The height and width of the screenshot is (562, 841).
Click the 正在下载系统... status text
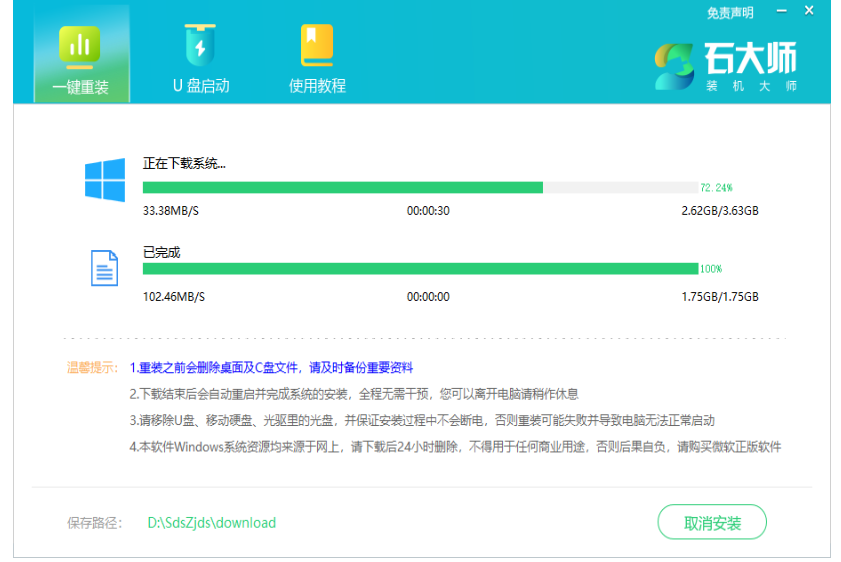[184, 163]
